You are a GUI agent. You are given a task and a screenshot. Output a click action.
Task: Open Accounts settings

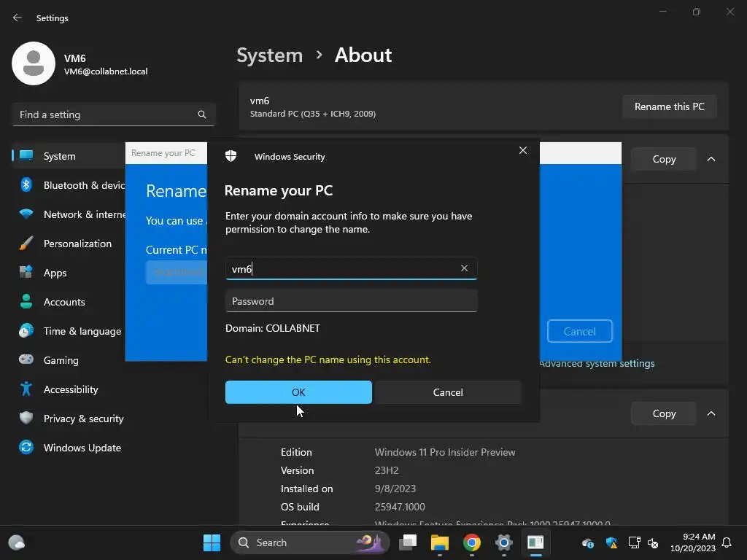point(69,302)
